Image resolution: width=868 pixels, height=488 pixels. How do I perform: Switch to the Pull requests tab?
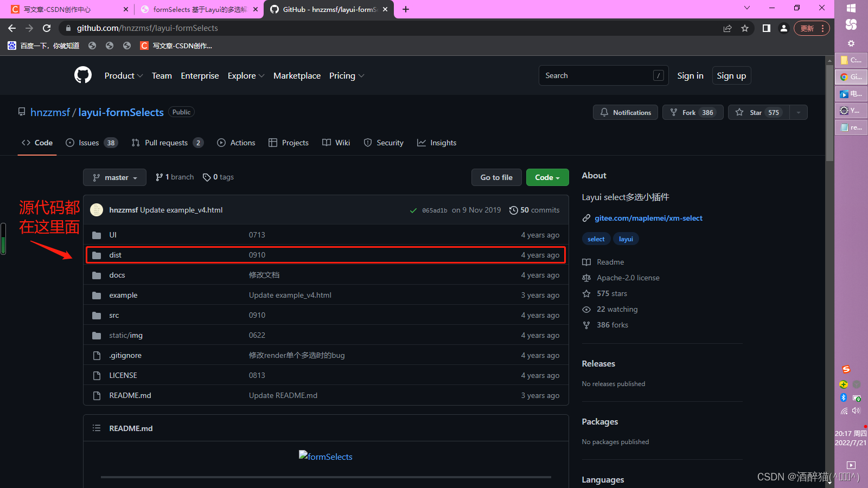[167, 143]
